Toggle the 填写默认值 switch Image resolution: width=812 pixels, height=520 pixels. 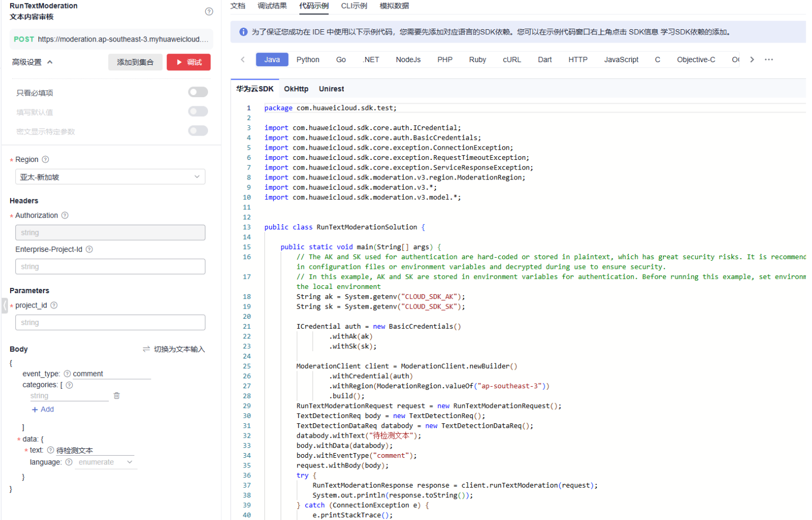[x=198, y=111]
